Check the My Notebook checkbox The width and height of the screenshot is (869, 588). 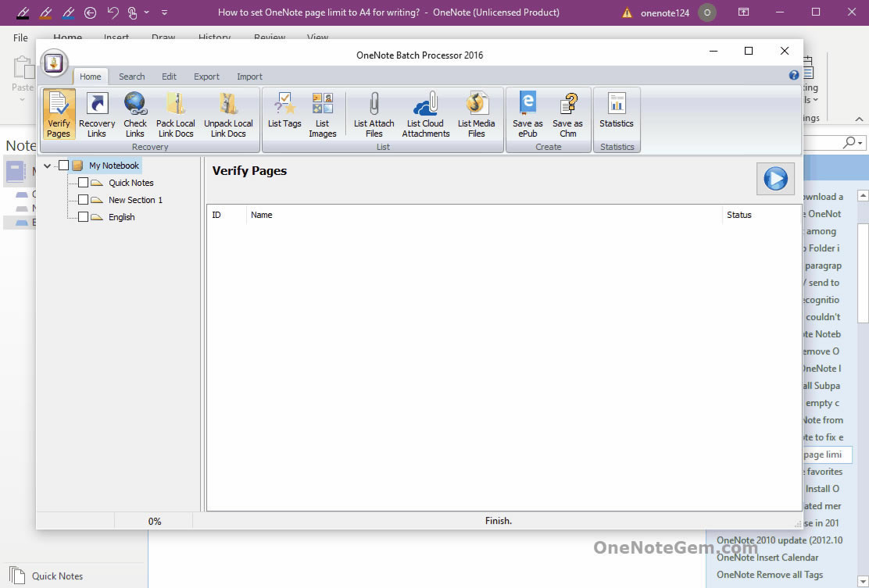click(x=64, y=165)
